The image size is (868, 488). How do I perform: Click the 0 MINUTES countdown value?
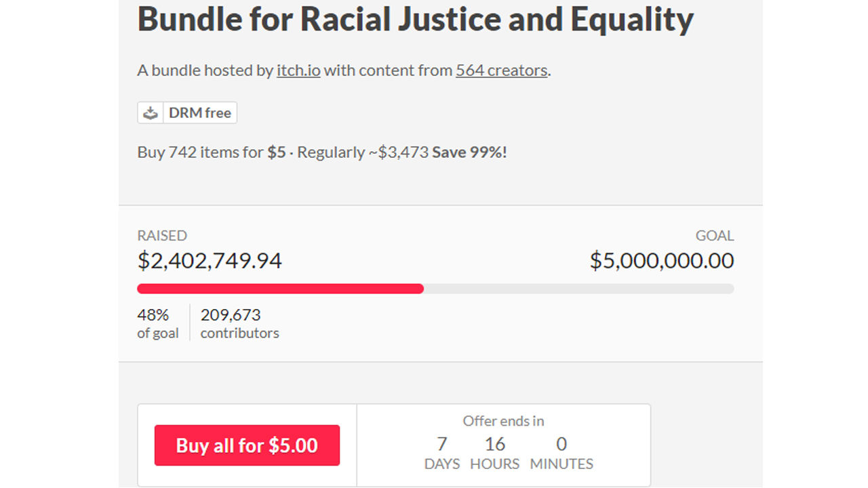[x=561, y=453]
